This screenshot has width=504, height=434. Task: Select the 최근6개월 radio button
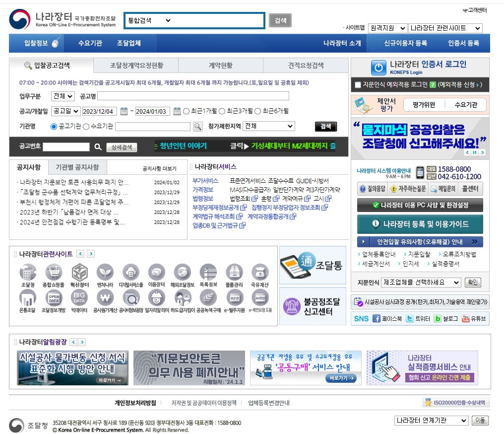click(x=258, y=111)
